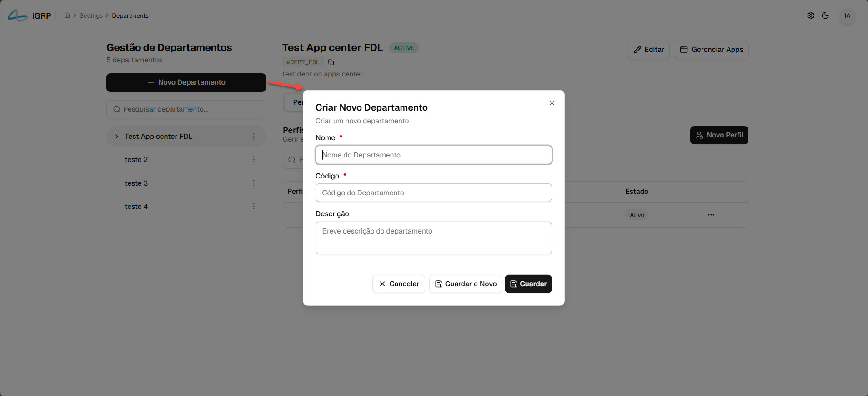This screenshot has width=868, height=396.
Task: Save with the Guardar button
Action: [528, 284]
